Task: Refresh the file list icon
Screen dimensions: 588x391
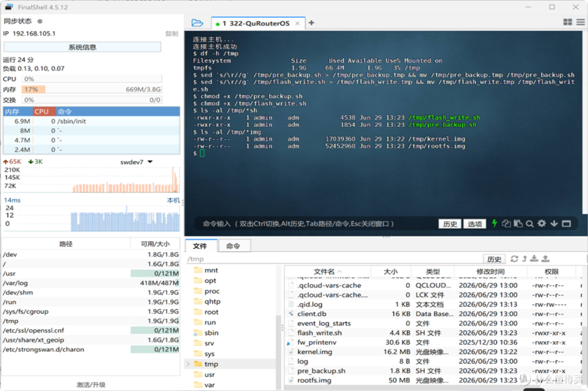Action: pyautogui.click(x=514, y=259)
